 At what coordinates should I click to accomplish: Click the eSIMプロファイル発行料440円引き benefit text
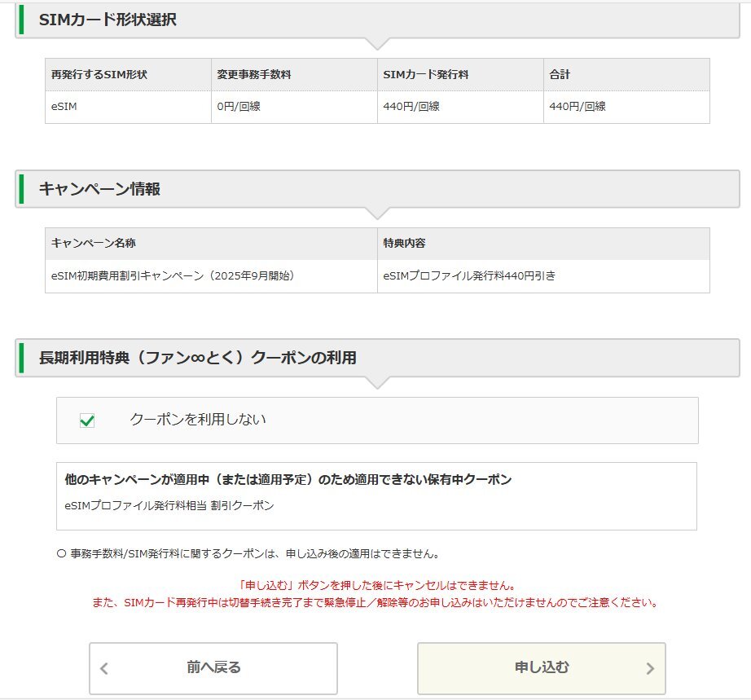point(469,275)
